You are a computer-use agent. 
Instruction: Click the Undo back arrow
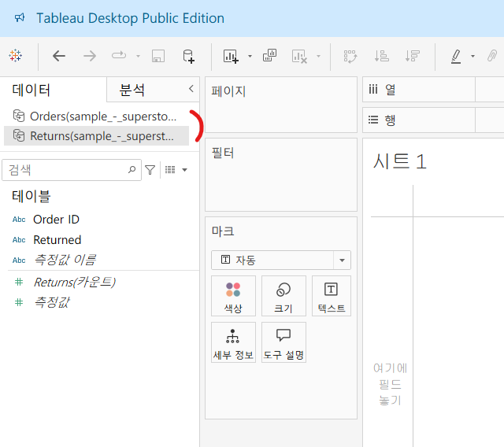[x=59, y=56]
